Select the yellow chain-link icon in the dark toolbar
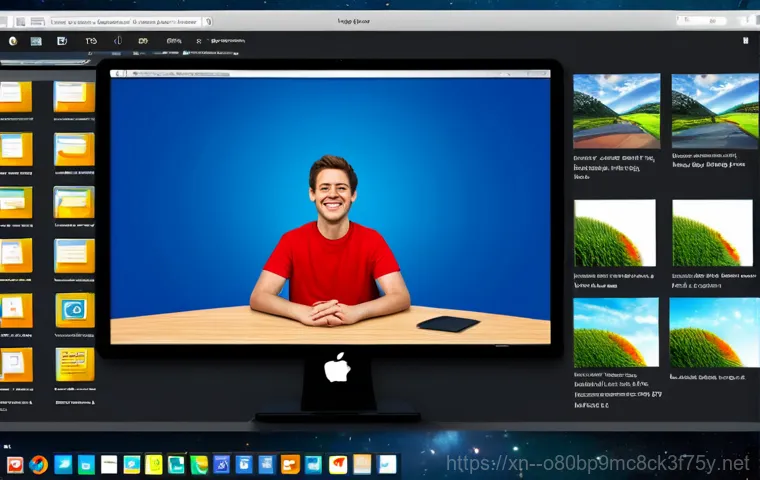 coord(142,41)
